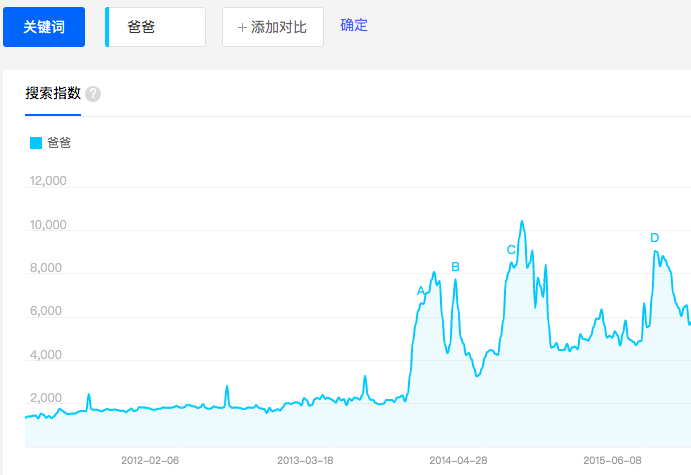Click marker B on the chart

(x=455, y=267)
